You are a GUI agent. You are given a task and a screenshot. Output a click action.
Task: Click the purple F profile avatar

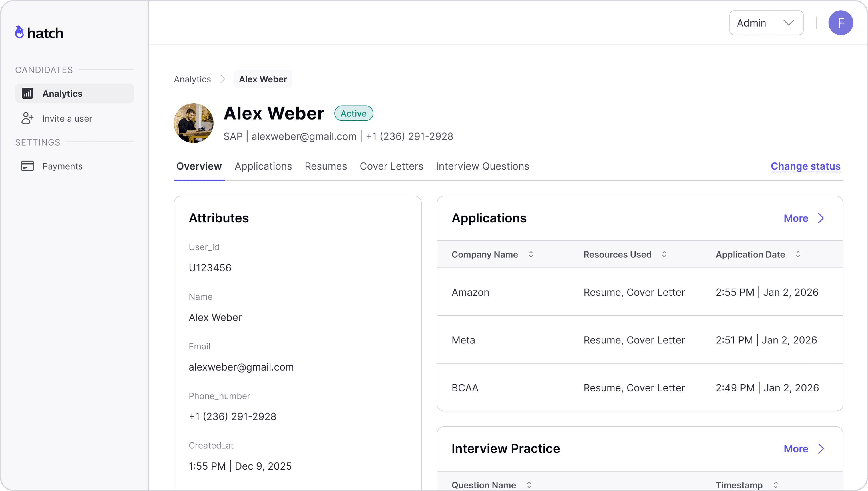point(840,23)
